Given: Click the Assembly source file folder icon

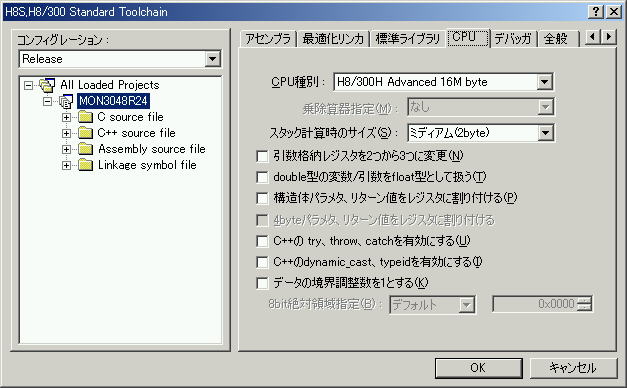Looking at the screenshot, I should coord(85,149).
